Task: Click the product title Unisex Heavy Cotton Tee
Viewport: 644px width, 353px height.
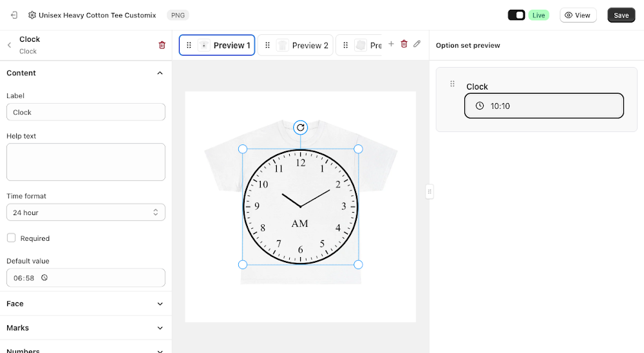Action: [x=97, y=15]
